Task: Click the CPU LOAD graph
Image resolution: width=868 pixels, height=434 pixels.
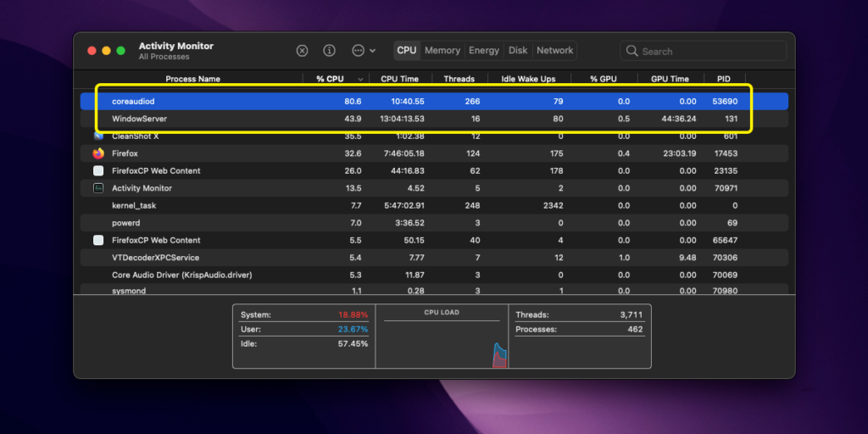Action: (x=442, y=336)
